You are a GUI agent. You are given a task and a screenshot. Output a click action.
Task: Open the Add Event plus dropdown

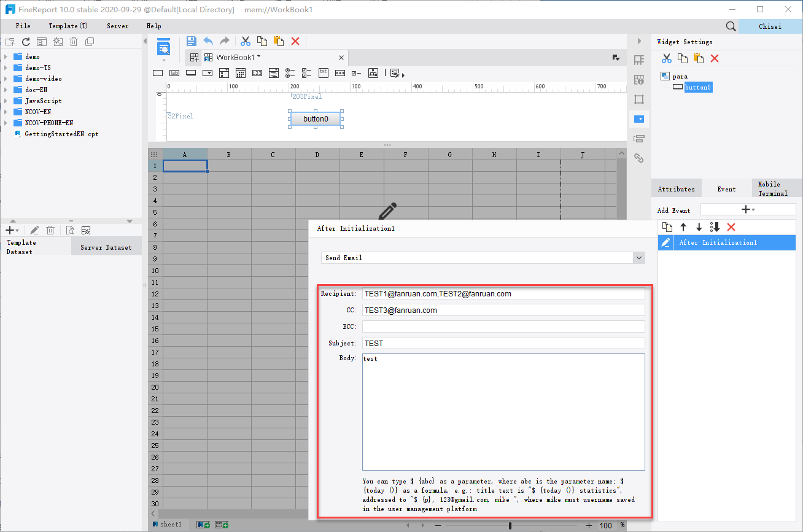point(748,210)
